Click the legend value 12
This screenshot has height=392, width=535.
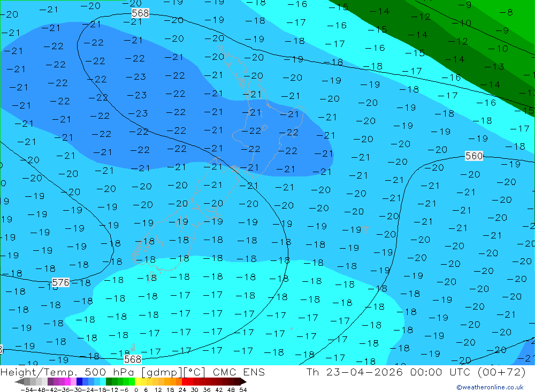[x=158, y=390]
